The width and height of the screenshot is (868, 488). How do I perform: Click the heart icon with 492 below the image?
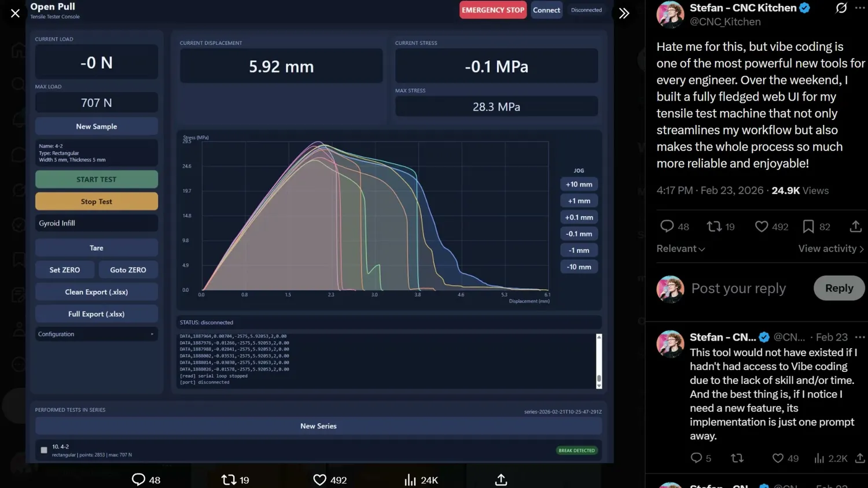pos(319,479)
